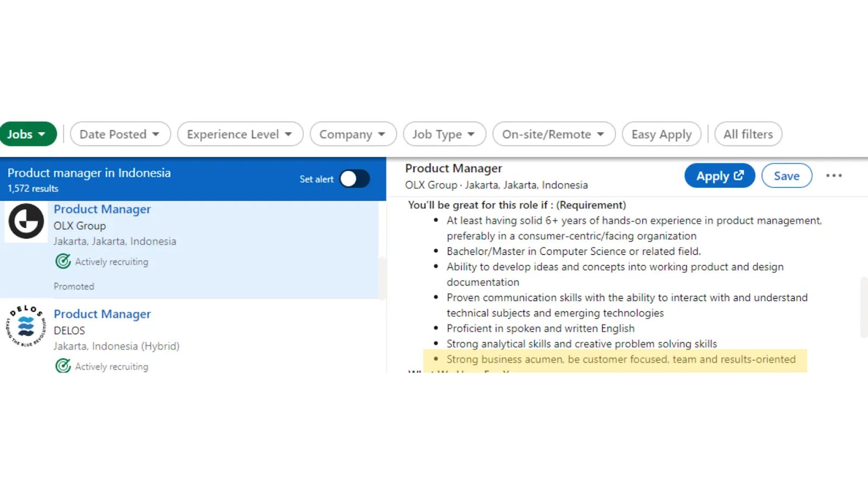Toggle the Set alert switch
This screenshot has height=488, width=868.
click(354, 179)
